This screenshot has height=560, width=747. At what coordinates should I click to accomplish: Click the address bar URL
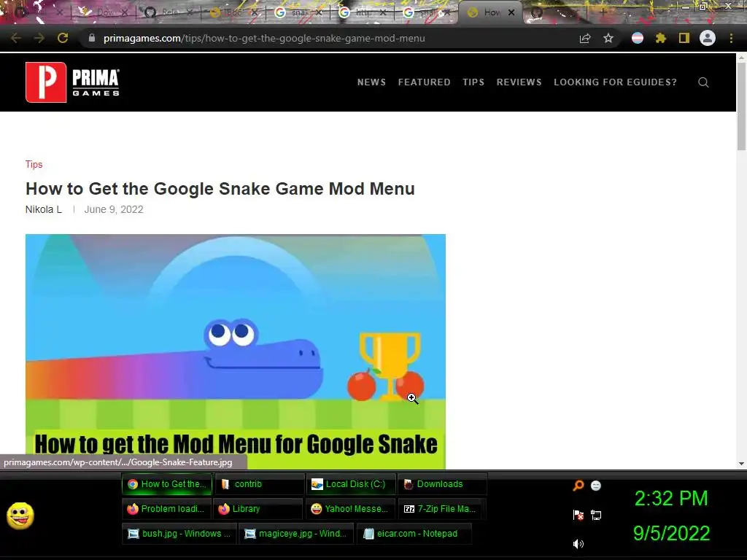pos(264,38)
